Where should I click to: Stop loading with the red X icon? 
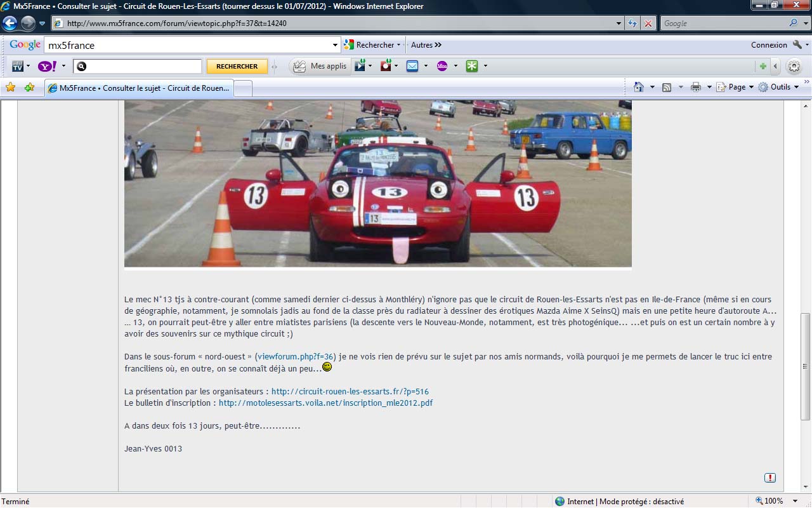pyautogui.click(x=648, y=23)
